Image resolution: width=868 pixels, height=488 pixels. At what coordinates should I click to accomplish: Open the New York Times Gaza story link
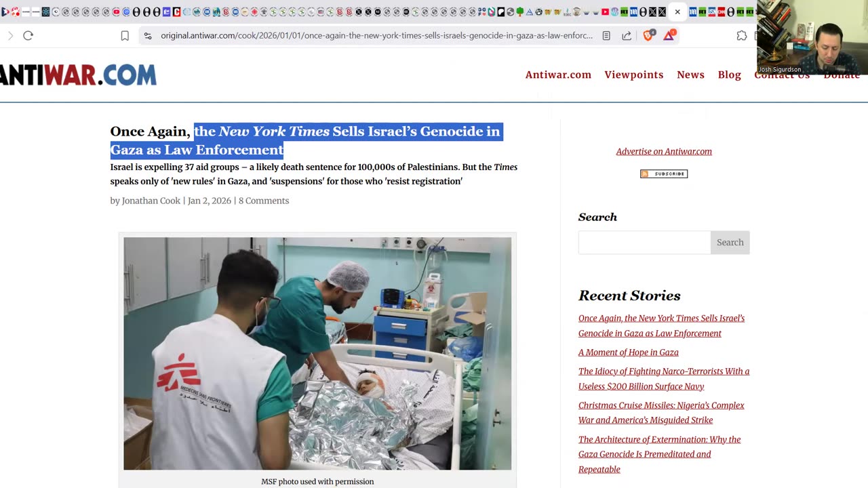click(x=661, y=325)
